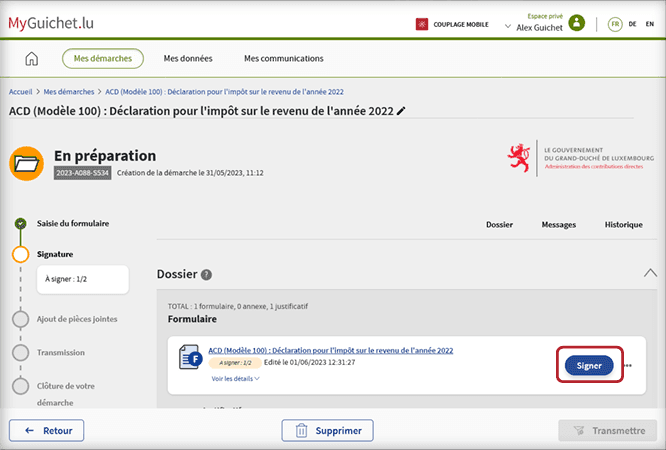Viewport: 666px width, 450px height.
Task: Open the ACD Modèle 100 form link
Action: 330,351
